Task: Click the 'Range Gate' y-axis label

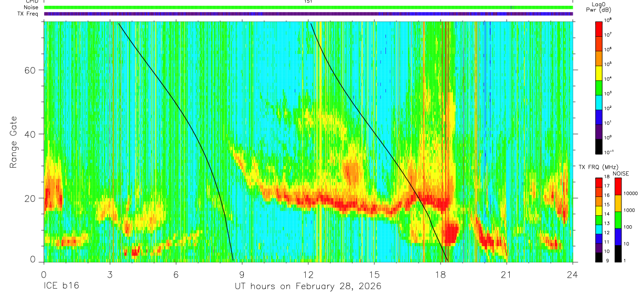Action: (x=14, y=143)
